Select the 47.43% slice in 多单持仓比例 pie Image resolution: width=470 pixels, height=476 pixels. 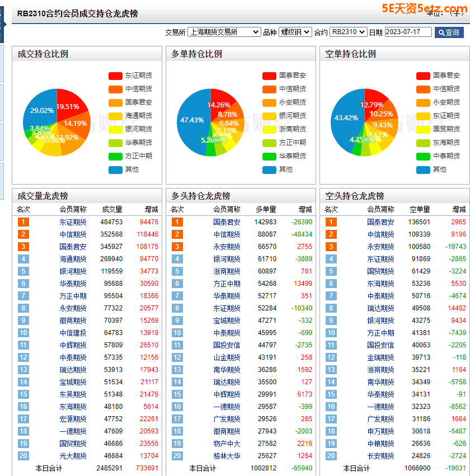191,120
